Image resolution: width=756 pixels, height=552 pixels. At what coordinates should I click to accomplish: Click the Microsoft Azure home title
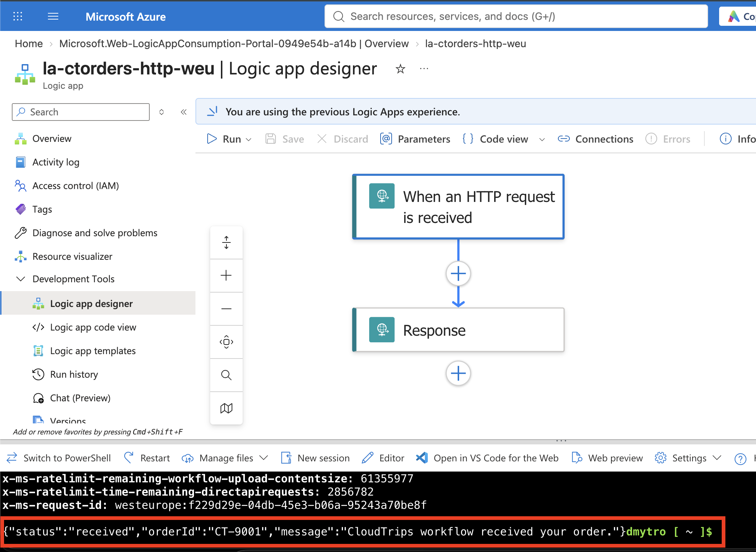(x=125, y=17)
